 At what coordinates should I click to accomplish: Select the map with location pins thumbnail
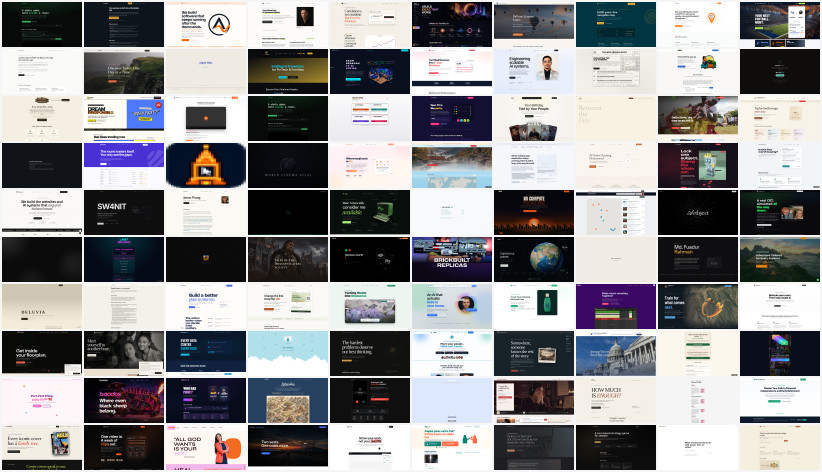(x=616, y=213)
